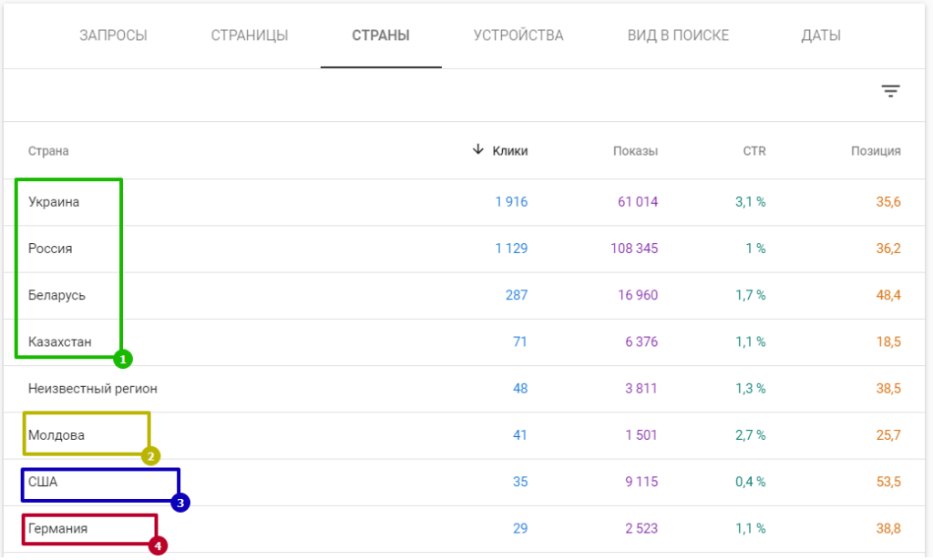This screenshot has height=560, width=933.
Task: Click the Страна column header
Action: coord(48,151)
